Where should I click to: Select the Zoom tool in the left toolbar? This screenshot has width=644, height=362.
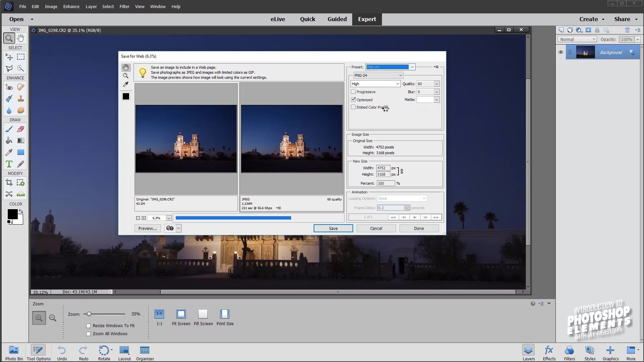click(x=9, y=38)
